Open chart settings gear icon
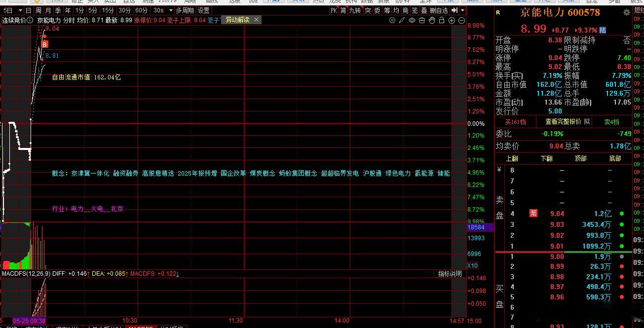Viewport: 644px width, 328px height. pyautogui.click(x=392, y=20)
